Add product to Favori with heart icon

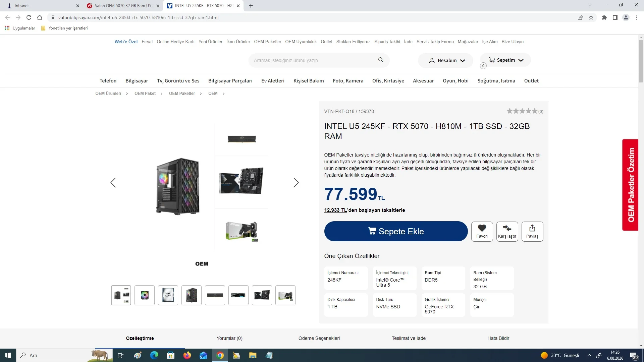tap(482, 231)
